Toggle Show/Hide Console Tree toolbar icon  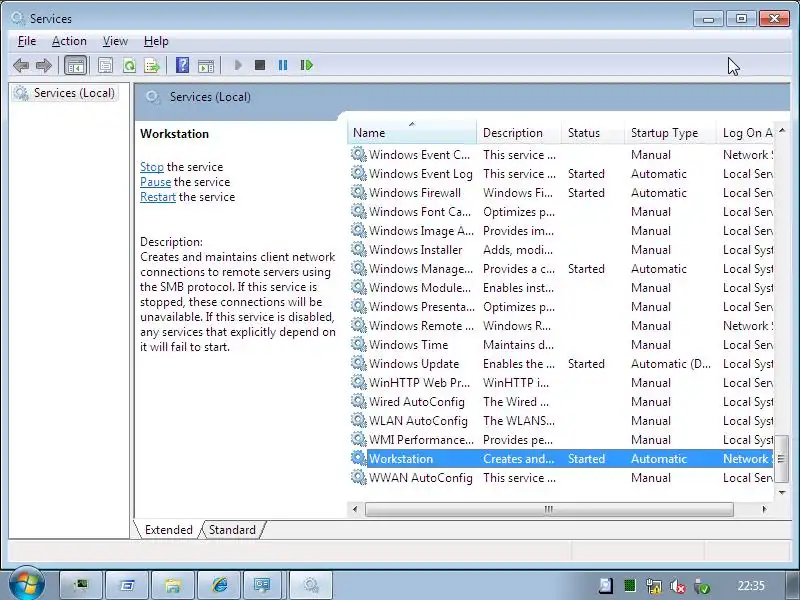76,65
